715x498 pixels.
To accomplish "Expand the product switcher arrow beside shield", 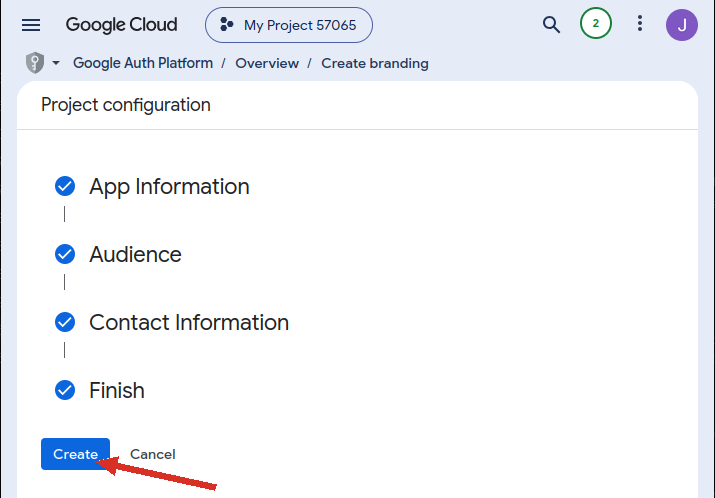I will coord(56,63).
